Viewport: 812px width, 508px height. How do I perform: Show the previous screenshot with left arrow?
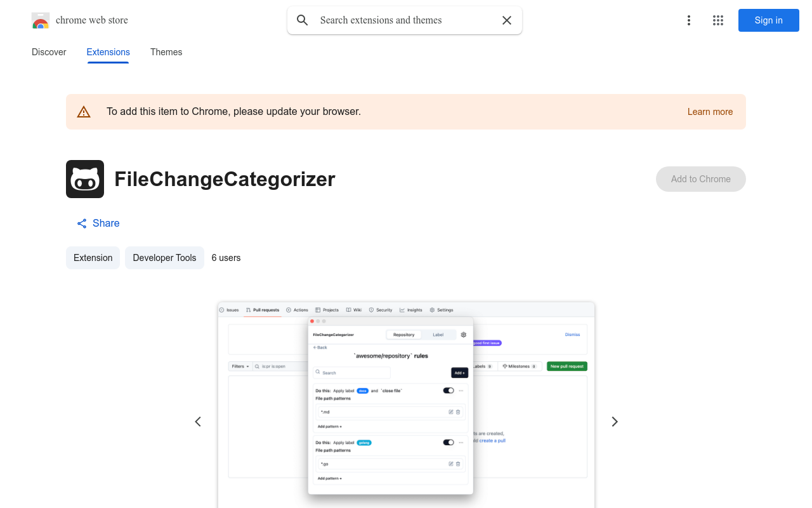[x=198, y=422]
